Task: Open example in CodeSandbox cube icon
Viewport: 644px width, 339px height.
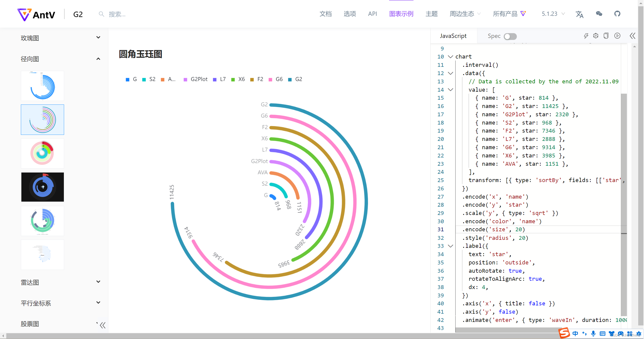Action: click(x=596, y=36)
